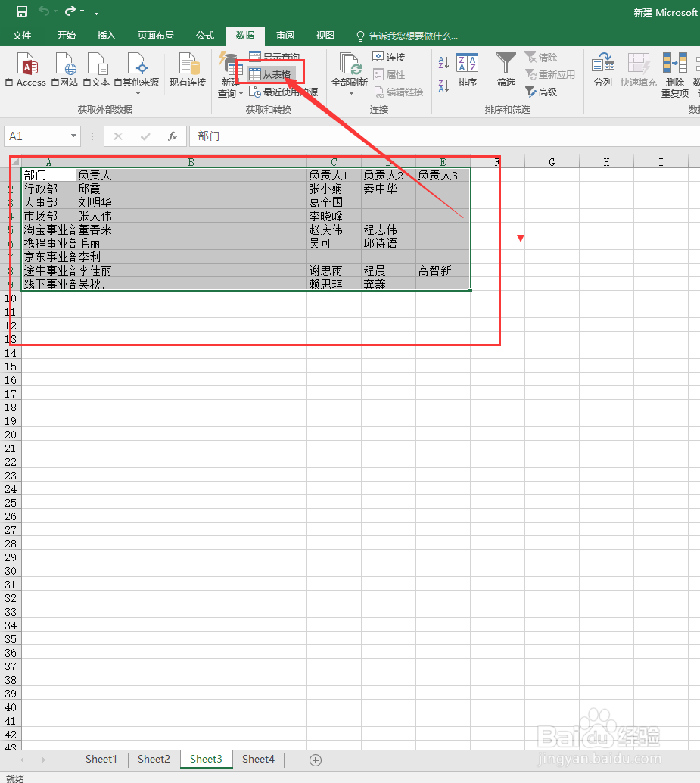Select row 20 header
The width and height of the screenshot is (700, 783).
(11, 435)
